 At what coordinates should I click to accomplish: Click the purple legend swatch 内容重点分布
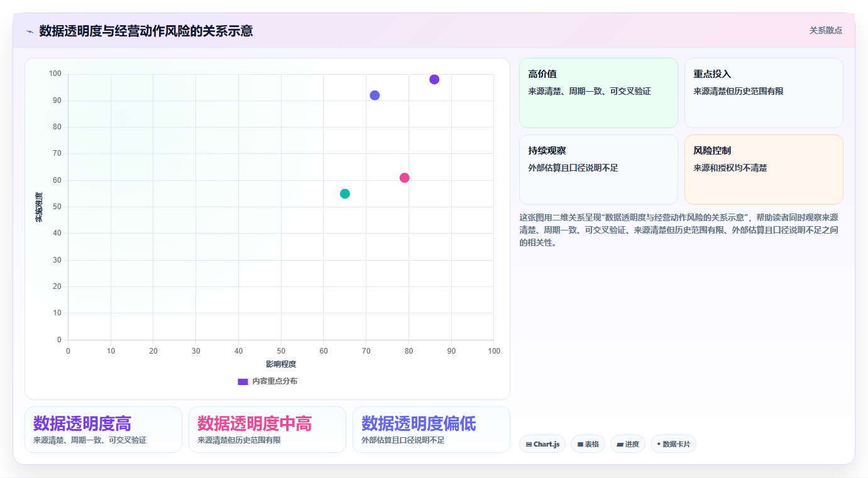[x=243, y=381]
